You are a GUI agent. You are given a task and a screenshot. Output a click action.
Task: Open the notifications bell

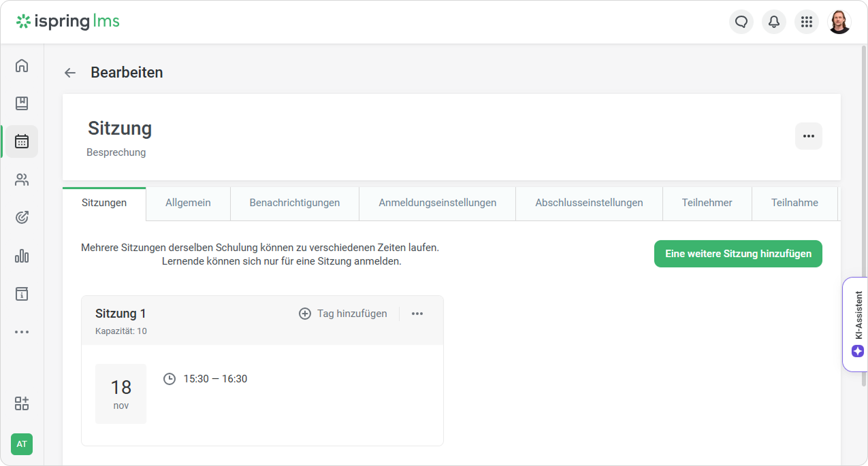click(x=774, y=22)
